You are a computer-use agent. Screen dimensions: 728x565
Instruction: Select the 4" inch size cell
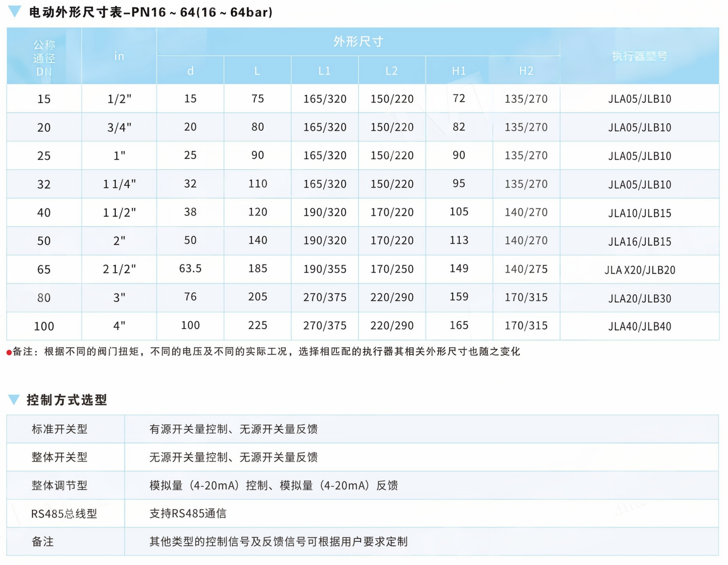tap(119, 326)
